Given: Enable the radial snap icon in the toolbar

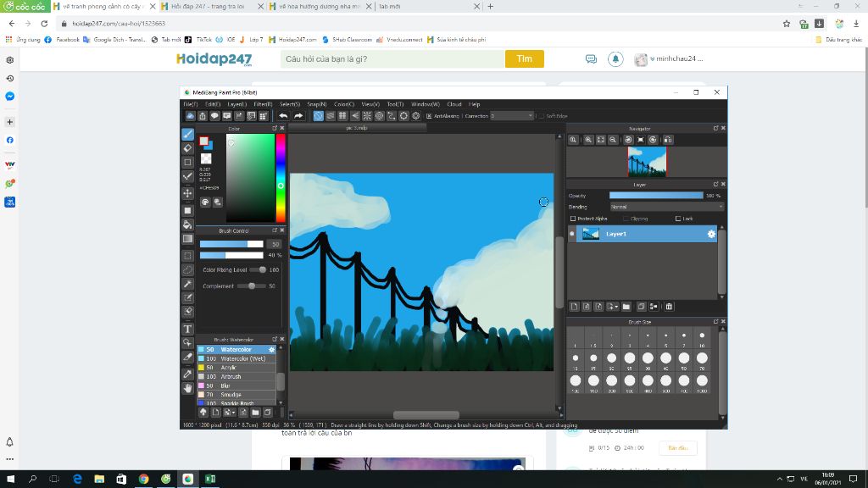Looking at the screenshot, I should click(367, 116).
